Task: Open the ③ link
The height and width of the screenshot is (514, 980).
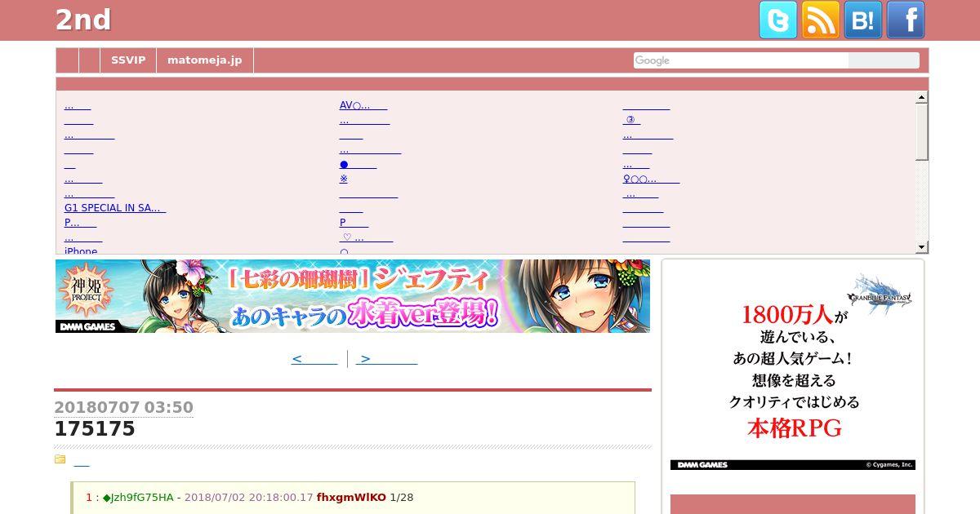Action: coord(631,120)
